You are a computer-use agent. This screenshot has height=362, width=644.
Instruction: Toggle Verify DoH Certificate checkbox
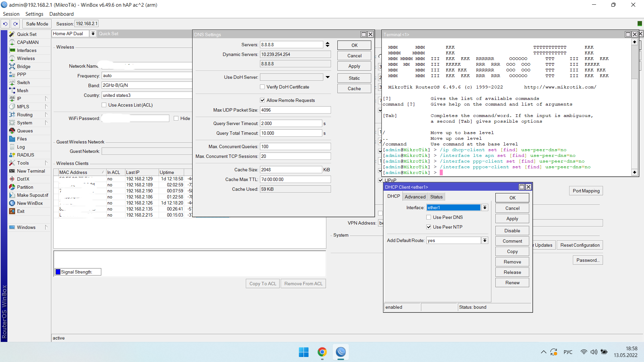click(x=262, y=87)
